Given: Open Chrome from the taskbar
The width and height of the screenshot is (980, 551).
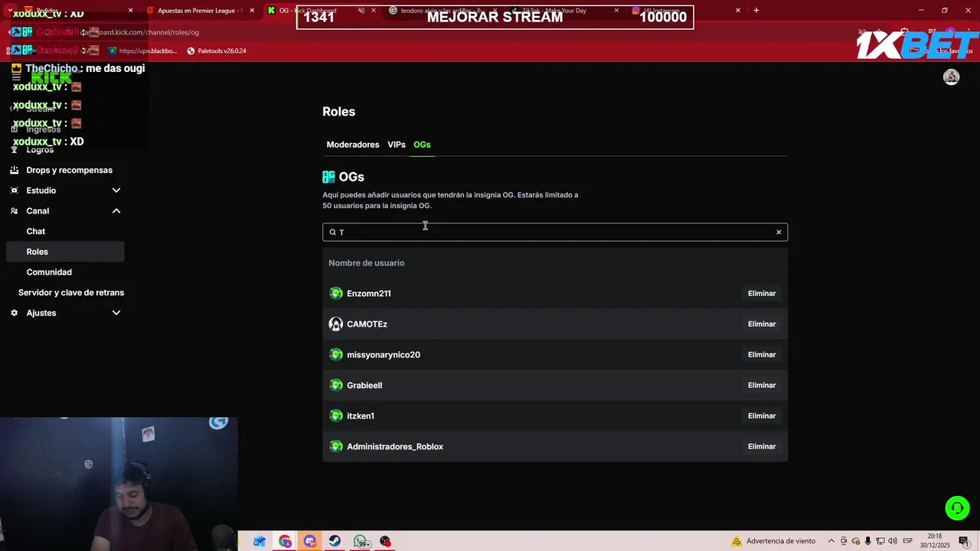Looking at the screenshot, I should pos(285,541).
